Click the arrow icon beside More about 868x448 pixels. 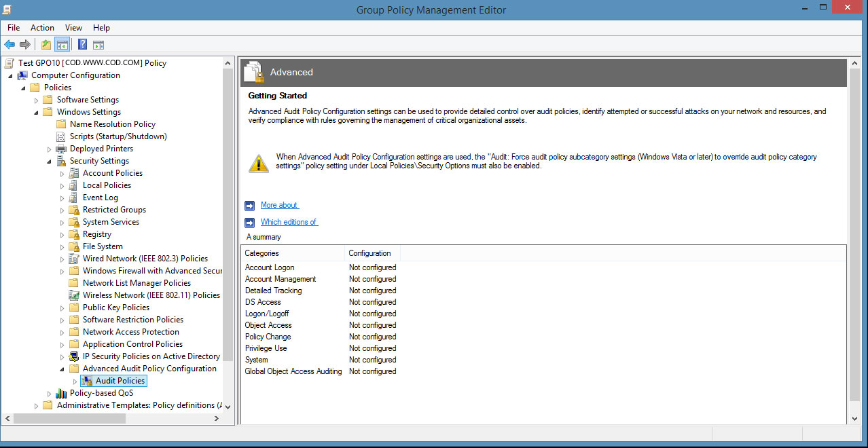pyautogui.click(x=249, y=205)
